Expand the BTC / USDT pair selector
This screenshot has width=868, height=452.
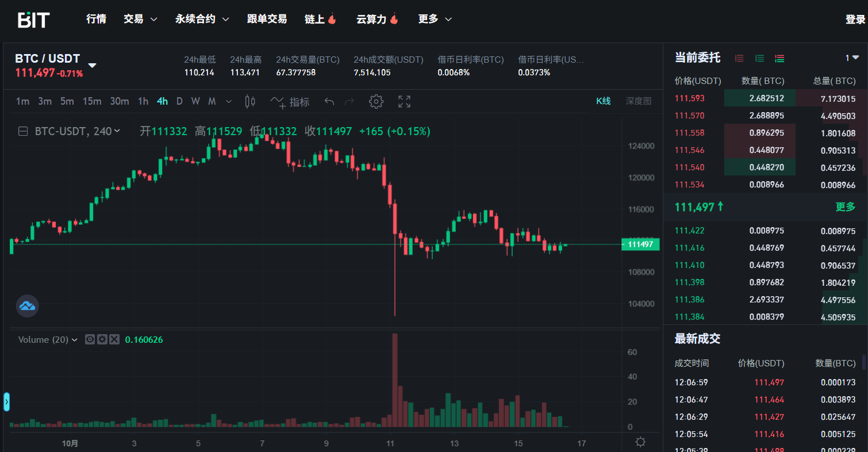click(x=92, y=65)
